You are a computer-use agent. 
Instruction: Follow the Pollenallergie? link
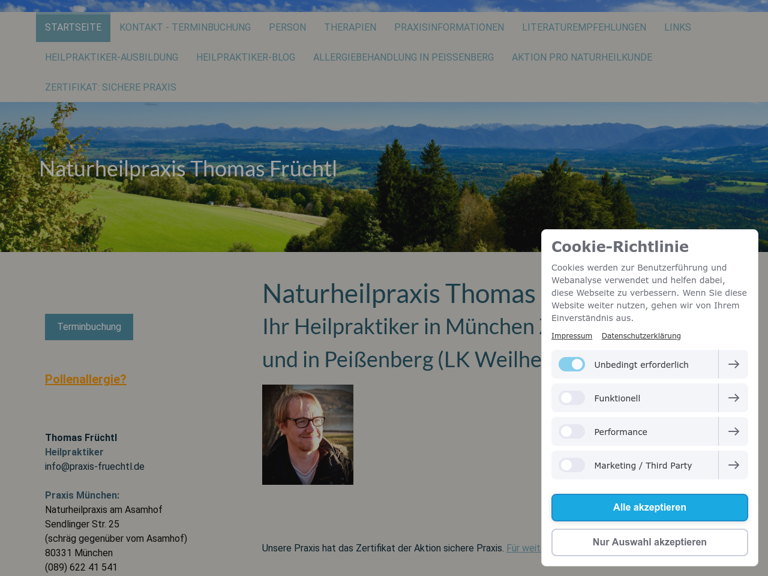(86, 379)
